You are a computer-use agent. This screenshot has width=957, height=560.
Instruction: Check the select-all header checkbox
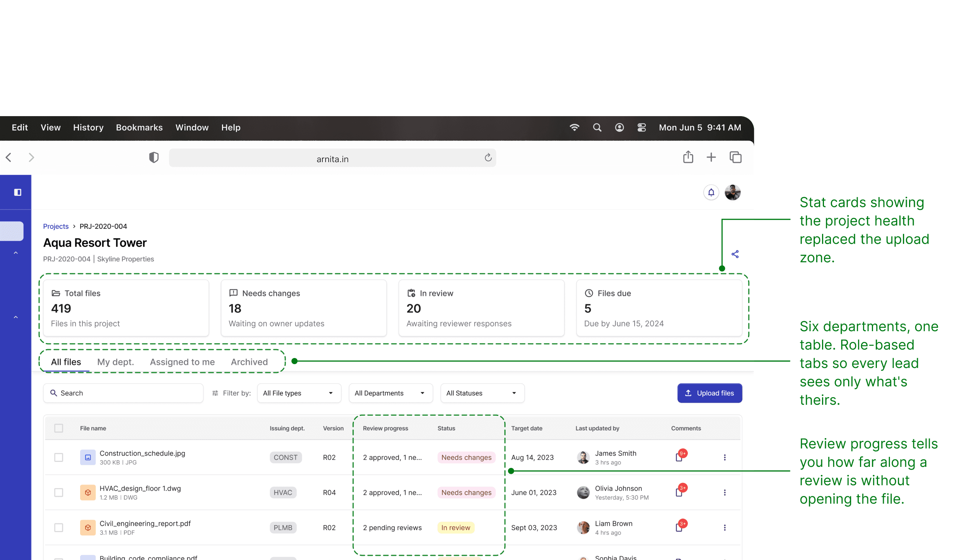(x=59, y=428)
